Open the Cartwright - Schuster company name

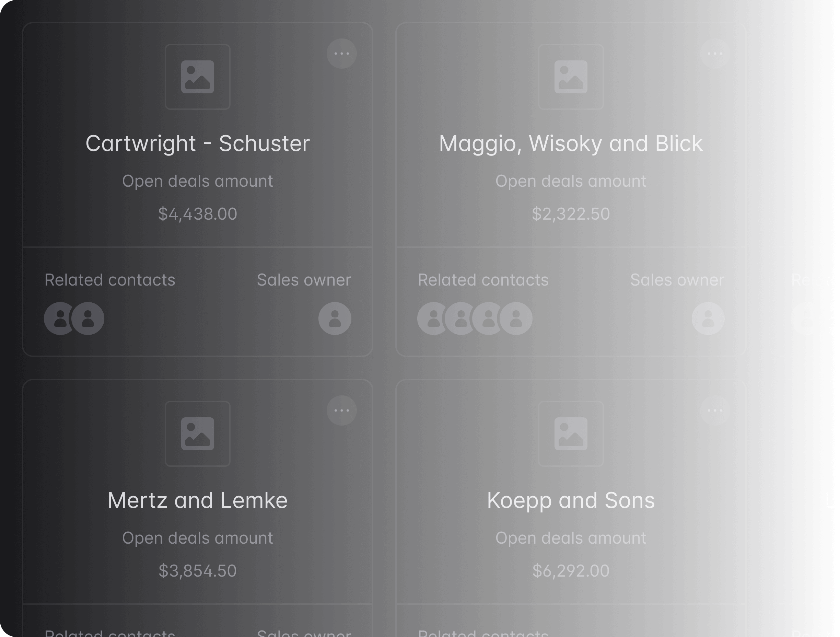click(197, 143)
